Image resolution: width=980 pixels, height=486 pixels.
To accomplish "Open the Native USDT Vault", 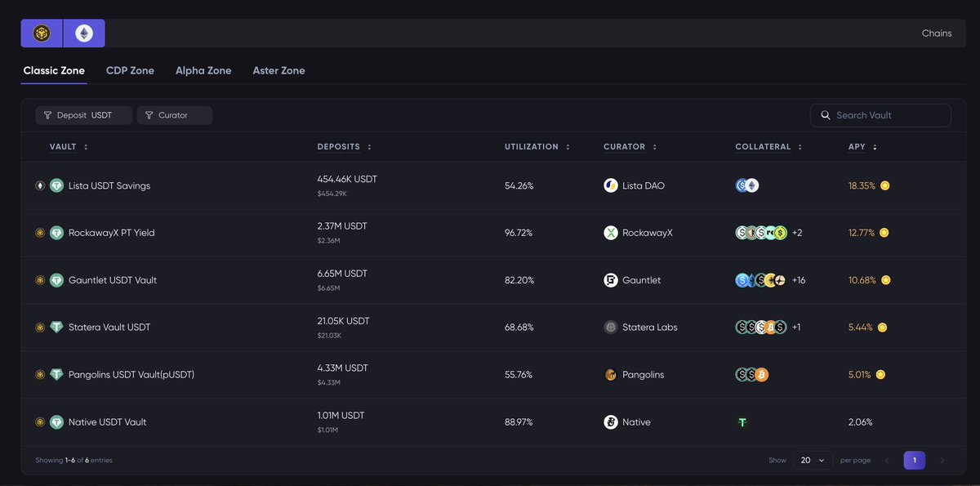I will click(108, 422).
